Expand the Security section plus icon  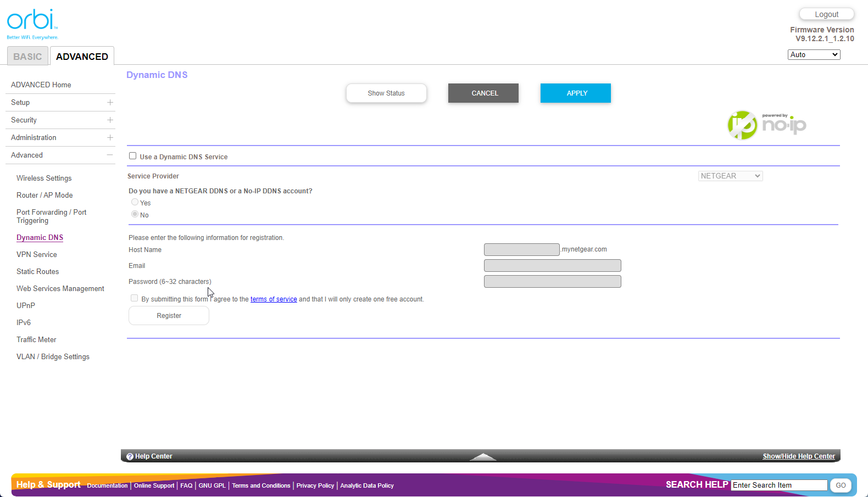(110, 120)
